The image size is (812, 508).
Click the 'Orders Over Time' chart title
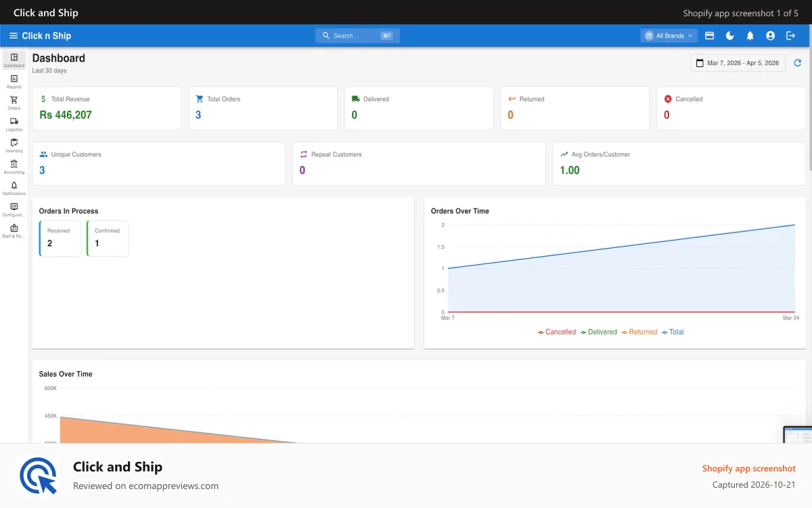(460, 211)
